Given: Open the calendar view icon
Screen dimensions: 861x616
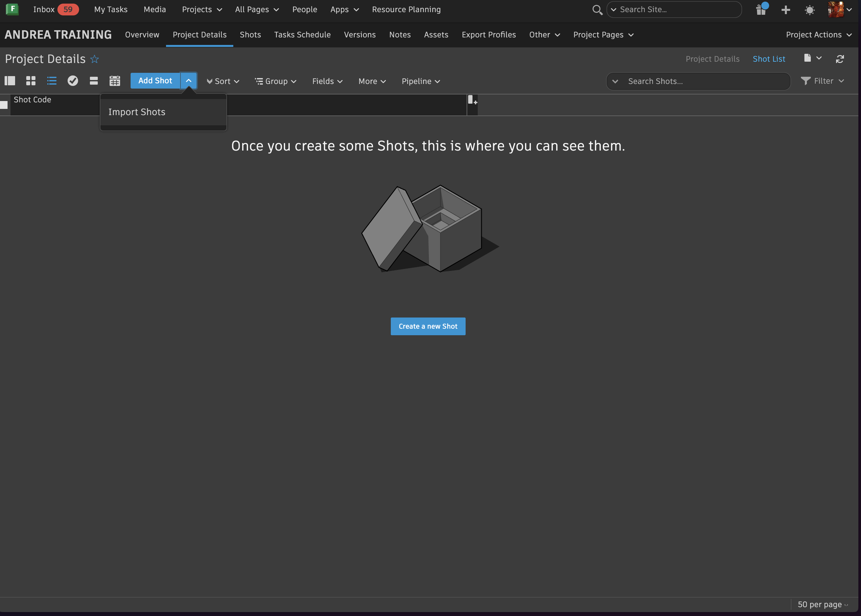Looking at the screenshot, I should click(115, 81).
